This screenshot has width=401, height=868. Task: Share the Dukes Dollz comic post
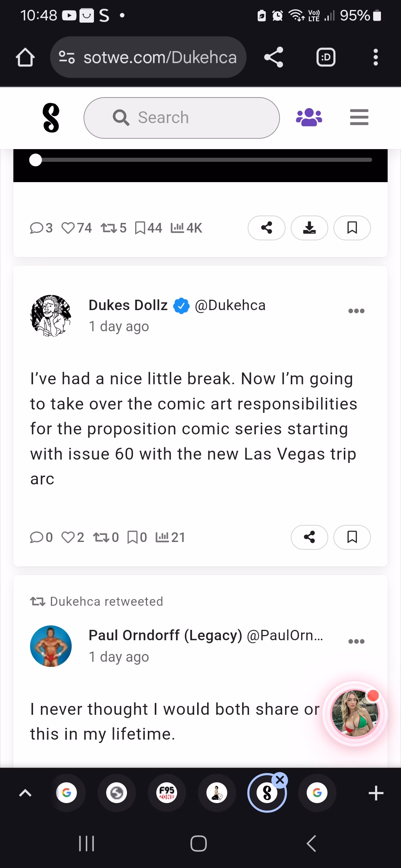point(309,537)
